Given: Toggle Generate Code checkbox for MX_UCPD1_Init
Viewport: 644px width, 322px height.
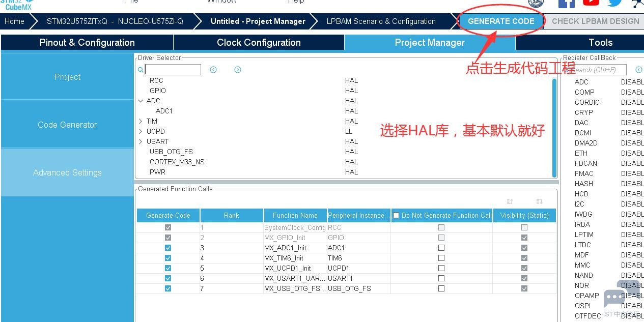Looking at the screenshot, I should coord(168,268).
